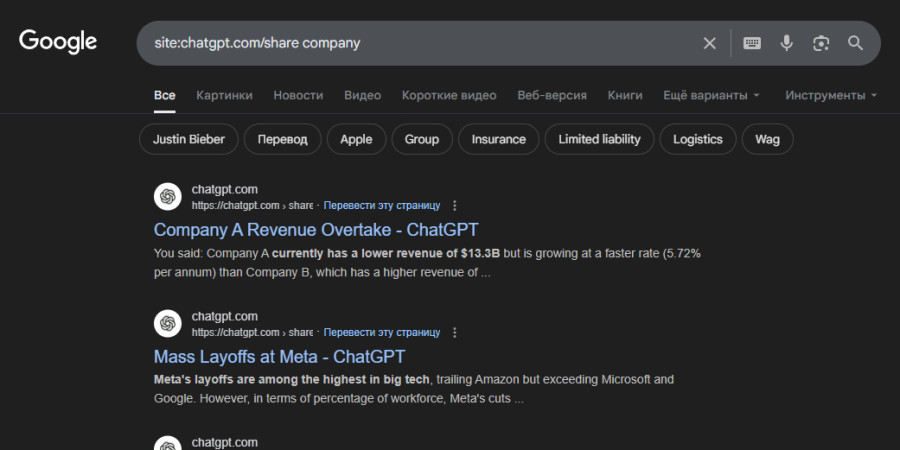Switch to the Новости tab
This screenshot has width=900, height=450.
[x=298, y=95]
